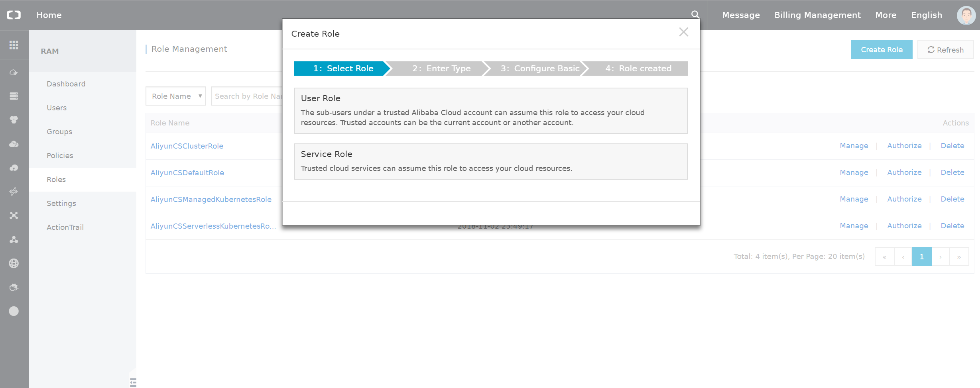This screenshot has height=388, width=980.
Task: Click the cloud with arrow sidebar icon
Action: (x=14, y=72)
